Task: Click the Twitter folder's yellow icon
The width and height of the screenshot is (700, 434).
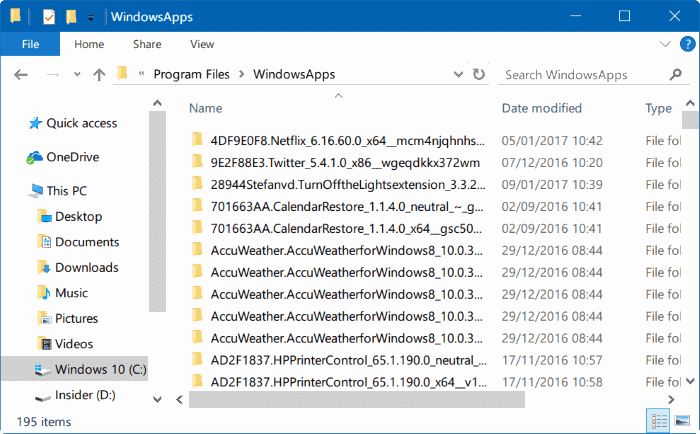Action: [x=197, y=161]
